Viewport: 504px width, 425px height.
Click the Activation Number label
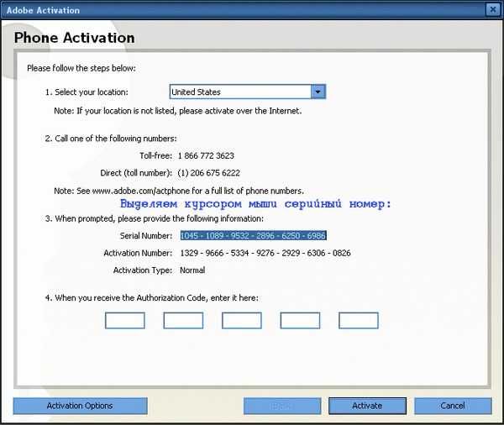click(x=138, y=253)
